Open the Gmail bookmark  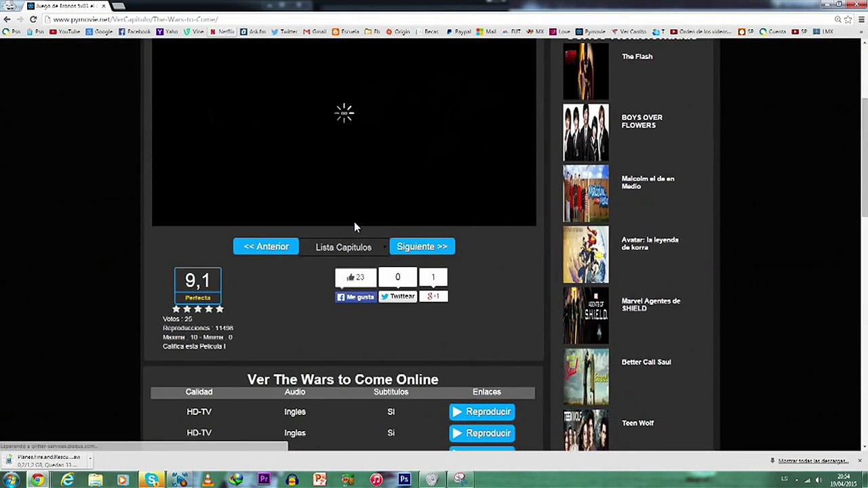point(315,32)
